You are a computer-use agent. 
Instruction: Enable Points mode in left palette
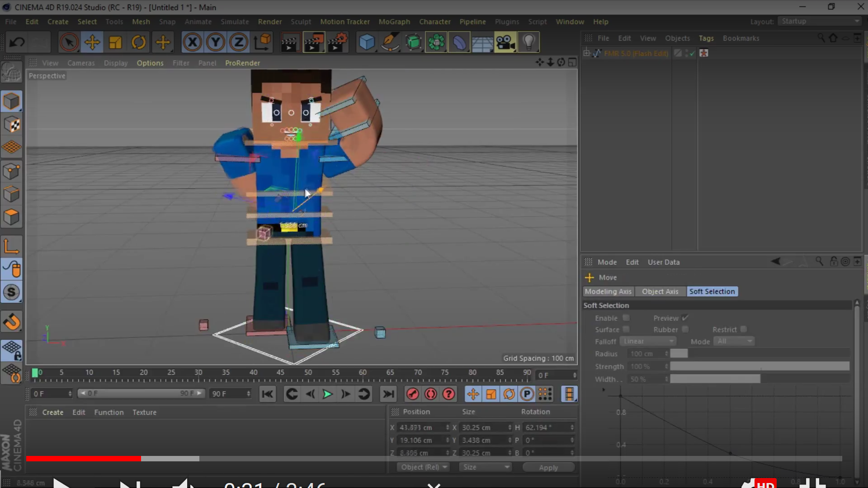coord(12,171)
